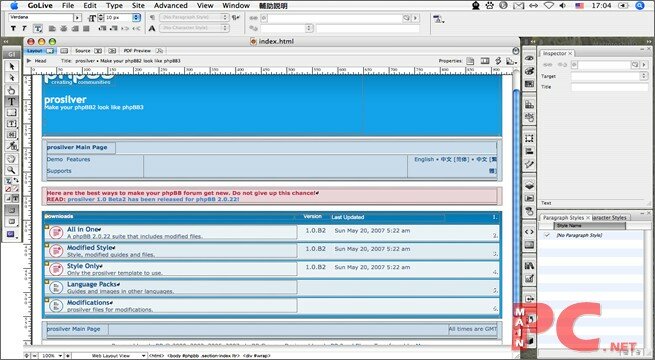This screenshot has height=360, width=655.
Task: Open the No Character Style dropdown
Action: click(x=195, y=28)
